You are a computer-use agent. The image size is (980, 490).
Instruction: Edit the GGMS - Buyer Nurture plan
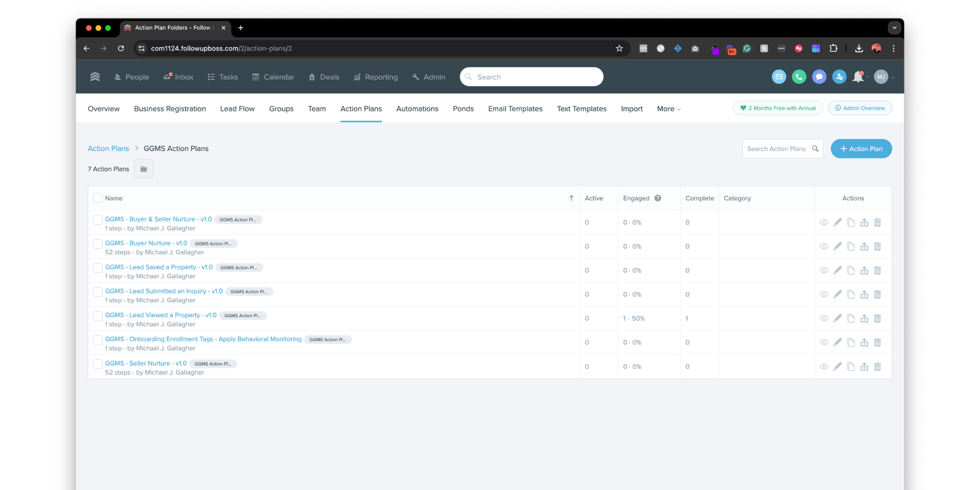pos(837,246)
